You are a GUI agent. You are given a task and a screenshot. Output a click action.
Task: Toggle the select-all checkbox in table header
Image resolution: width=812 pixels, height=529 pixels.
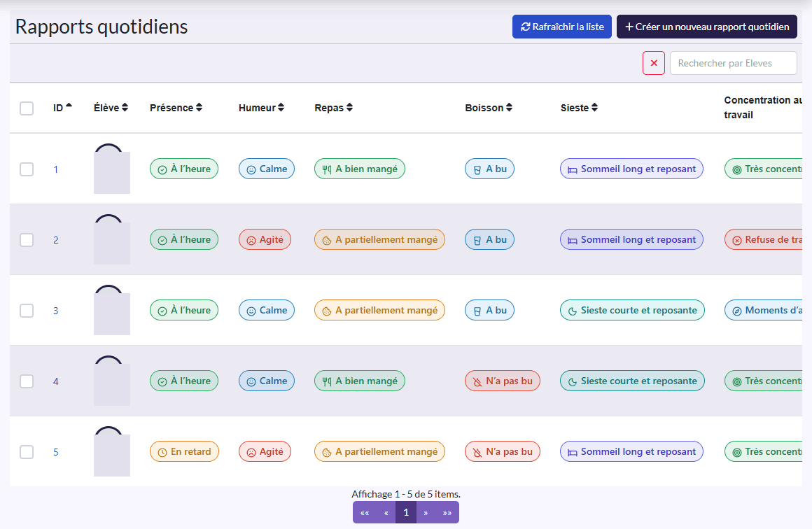27,108
